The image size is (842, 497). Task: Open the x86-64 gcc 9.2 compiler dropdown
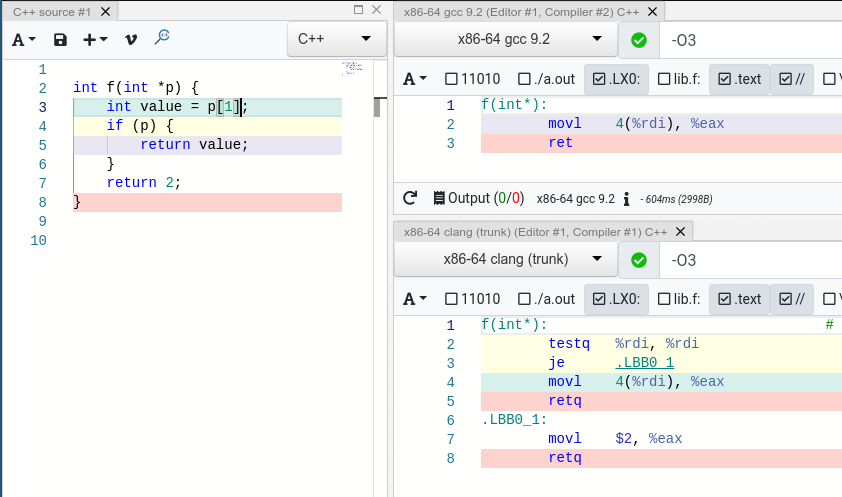(504, 40)
